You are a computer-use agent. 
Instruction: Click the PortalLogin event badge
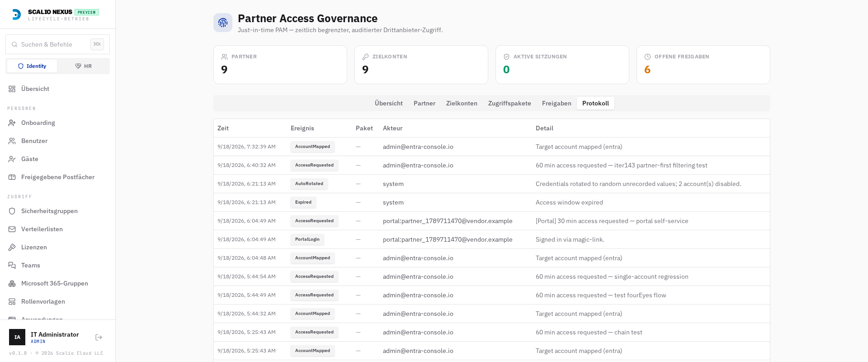click(307, 239)
